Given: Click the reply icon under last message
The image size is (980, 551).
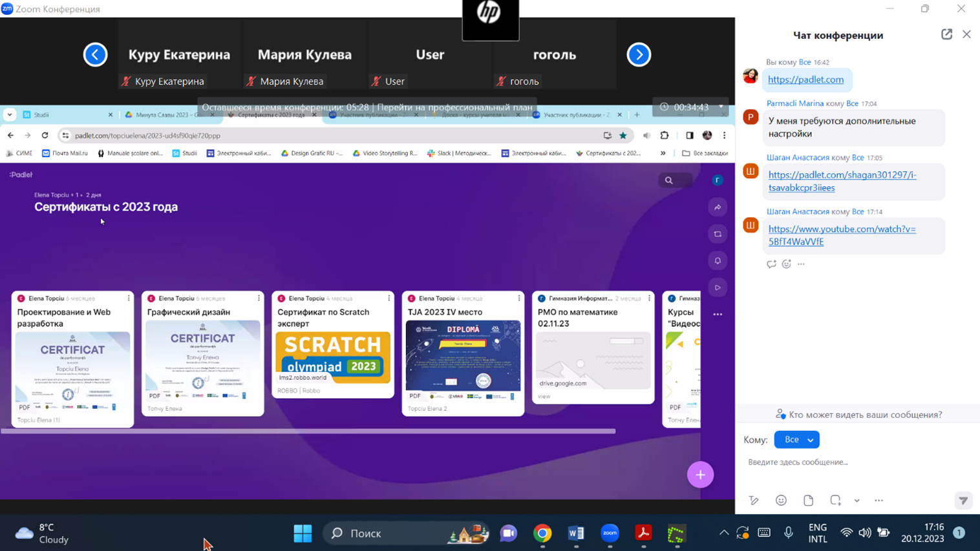Looking at the screenshot, I should pos(771,264).
